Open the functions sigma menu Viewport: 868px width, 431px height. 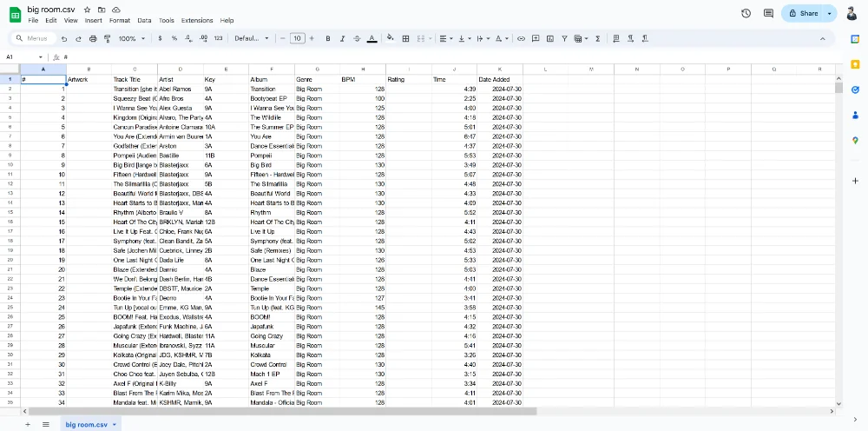point(598,39)
